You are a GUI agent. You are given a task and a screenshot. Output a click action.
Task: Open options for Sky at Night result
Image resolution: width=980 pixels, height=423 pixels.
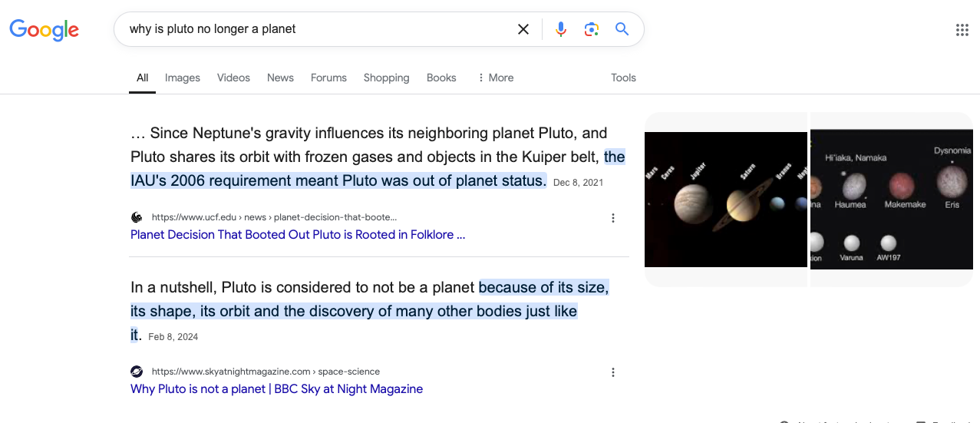(x=613, y=372)
